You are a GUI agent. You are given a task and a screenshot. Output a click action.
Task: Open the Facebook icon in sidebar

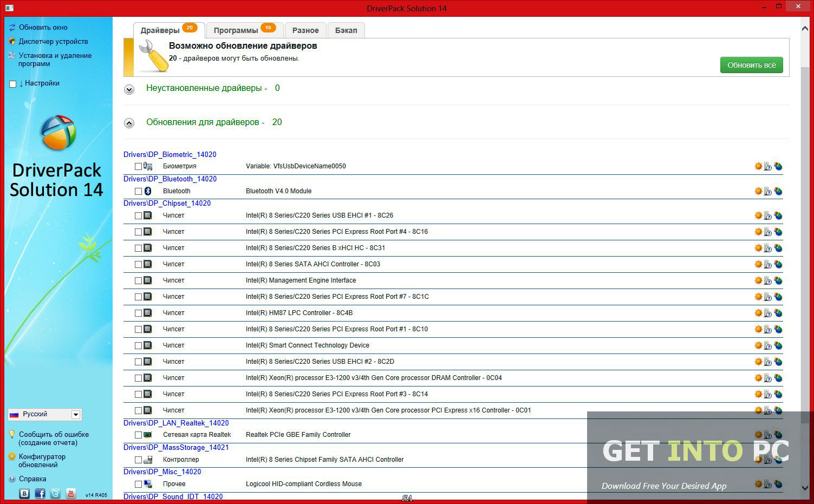pyautogui.click(x=40, y=493)
